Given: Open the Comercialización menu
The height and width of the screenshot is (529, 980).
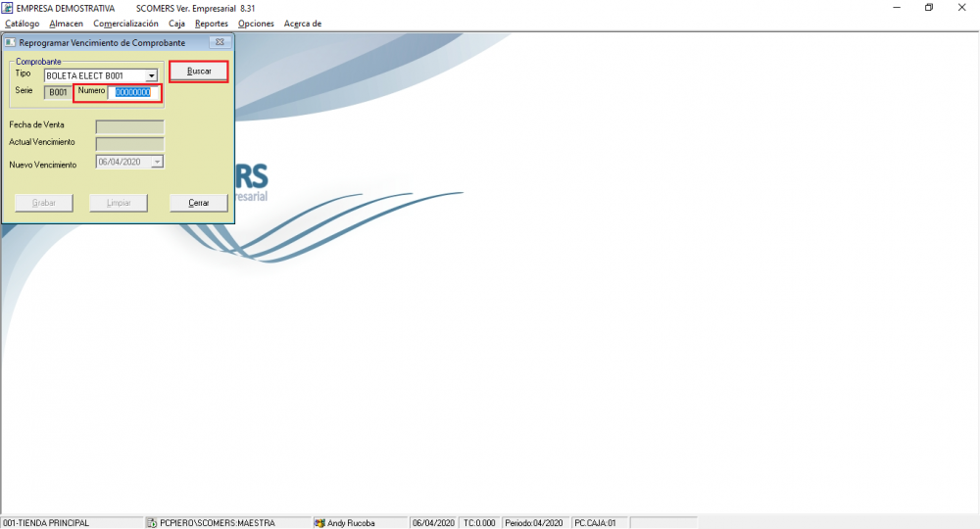Looking at the screenshot, I should point(125,24).
